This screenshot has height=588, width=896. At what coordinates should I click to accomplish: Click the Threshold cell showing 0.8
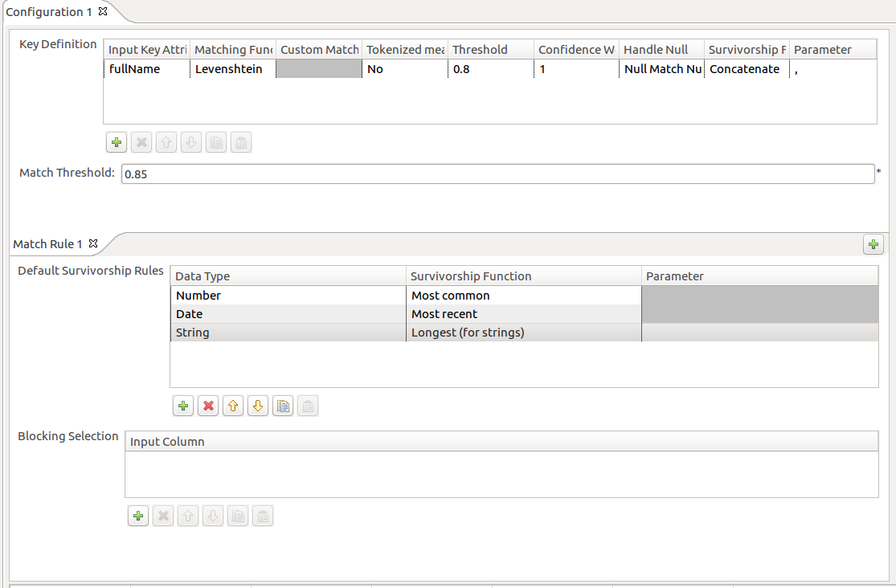489,69
